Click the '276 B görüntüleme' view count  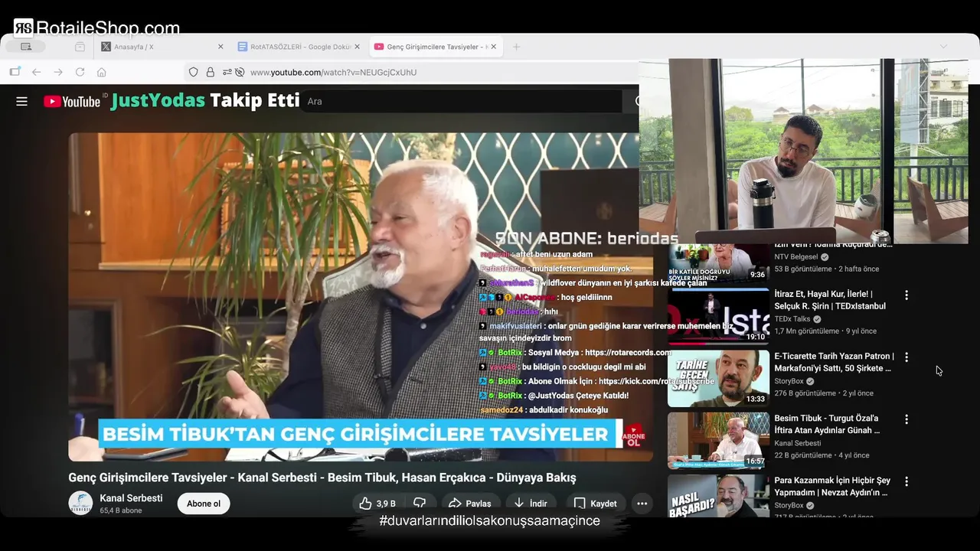coord(805,393)
